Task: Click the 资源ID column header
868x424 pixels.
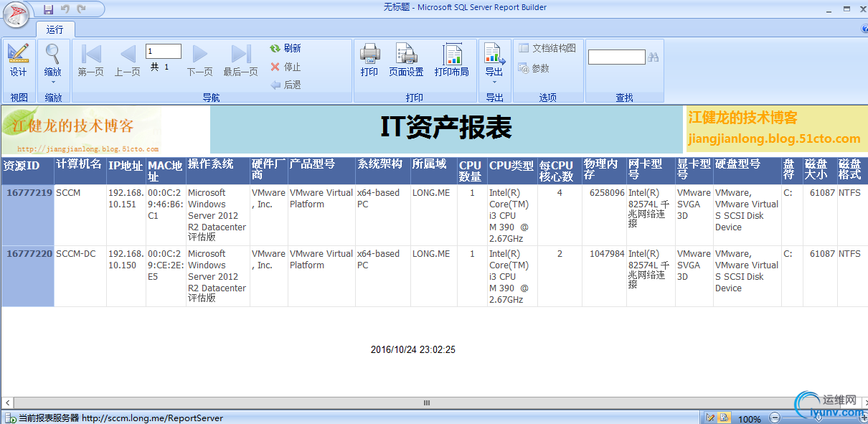Action: coord(27,170)
